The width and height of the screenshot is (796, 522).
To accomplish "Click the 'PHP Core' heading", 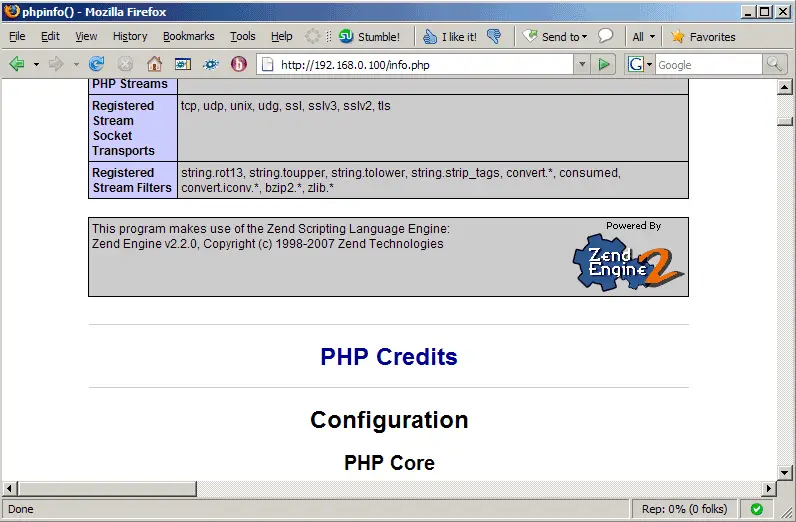I will pyautogui.click(x=389, y=463).
